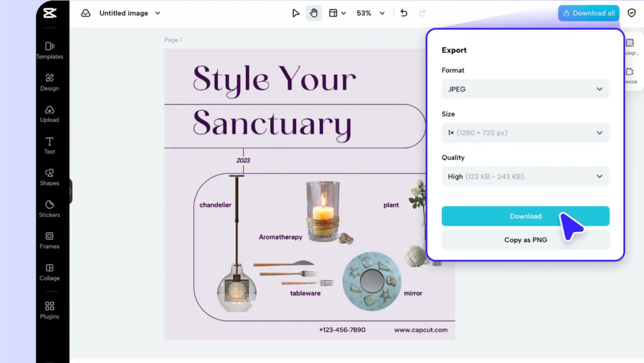Select the cutlery tableware image

[x=294, y=273]
